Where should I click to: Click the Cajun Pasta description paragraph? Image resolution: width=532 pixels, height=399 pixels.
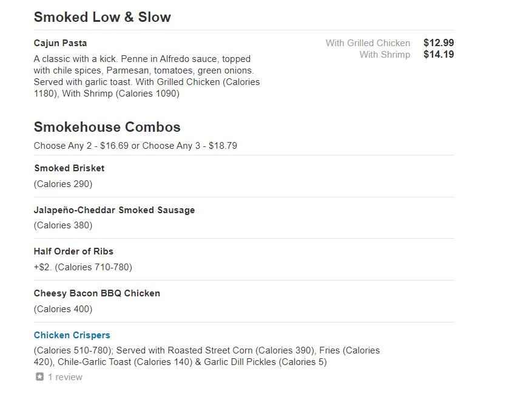[147, 76]
